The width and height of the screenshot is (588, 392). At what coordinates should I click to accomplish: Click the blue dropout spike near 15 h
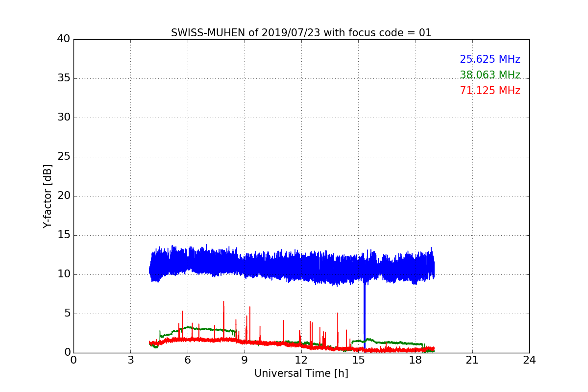click(x=365, y=316)
